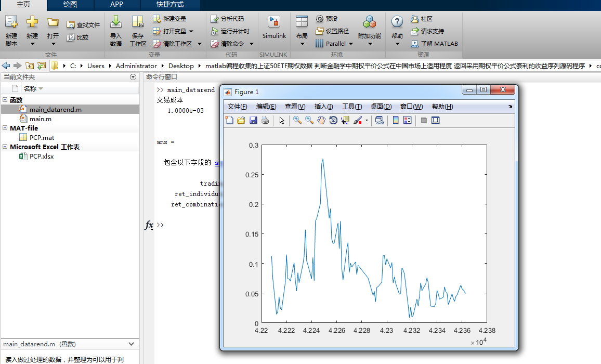Open the 编辑(E) menu in Figure 1
The height and width of the screenshot is (364, 601).
[x=266, y=107]
